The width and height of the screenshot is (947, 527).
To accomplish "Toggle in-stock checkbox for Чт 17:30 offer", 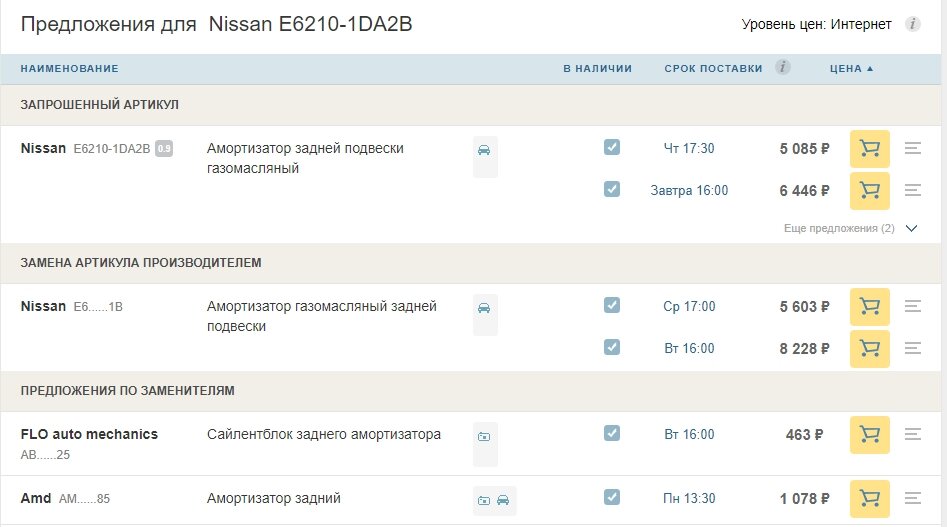I will [612, 147].
